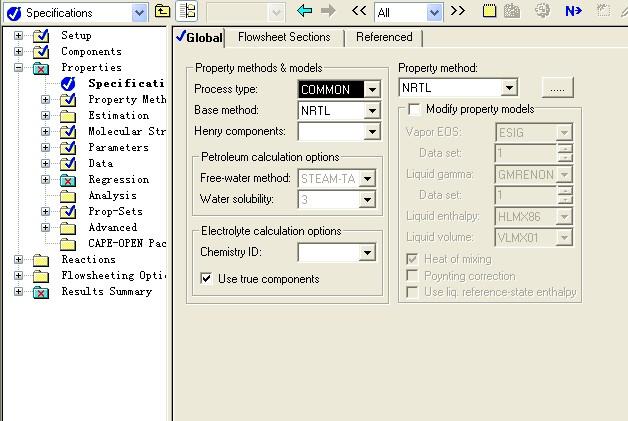The width and height of the screenshot is (628, 421).
Task: Toggle Poynting correction checkbox
Action: pyautogui.click(x=412, y=276)
